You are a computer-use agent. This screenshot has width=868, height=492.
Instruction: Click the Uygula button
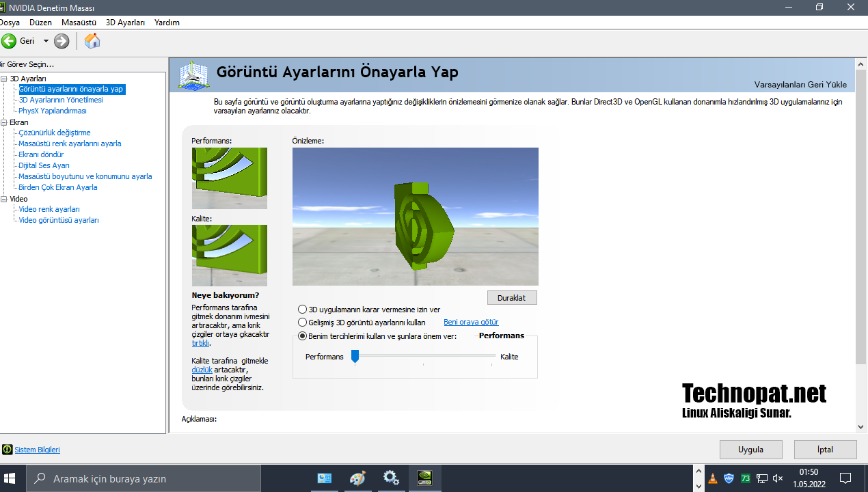coord(750,450)
